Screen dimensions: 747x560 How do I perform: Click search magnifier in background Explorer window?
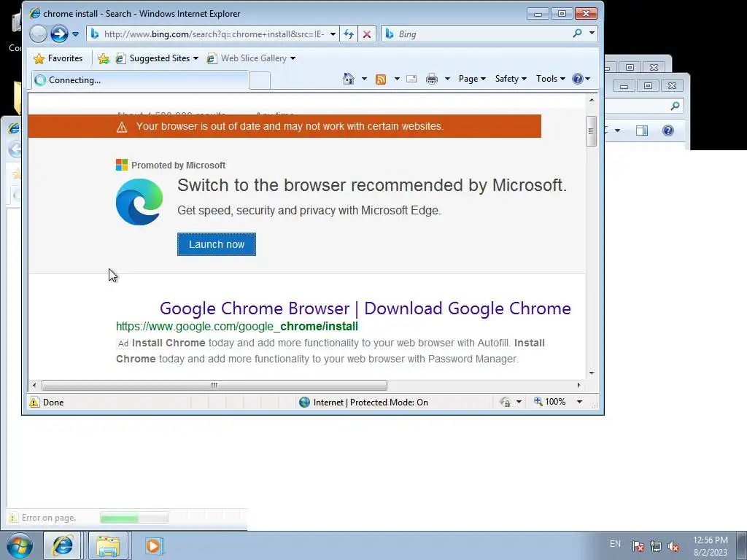click(x=675, y=106)
